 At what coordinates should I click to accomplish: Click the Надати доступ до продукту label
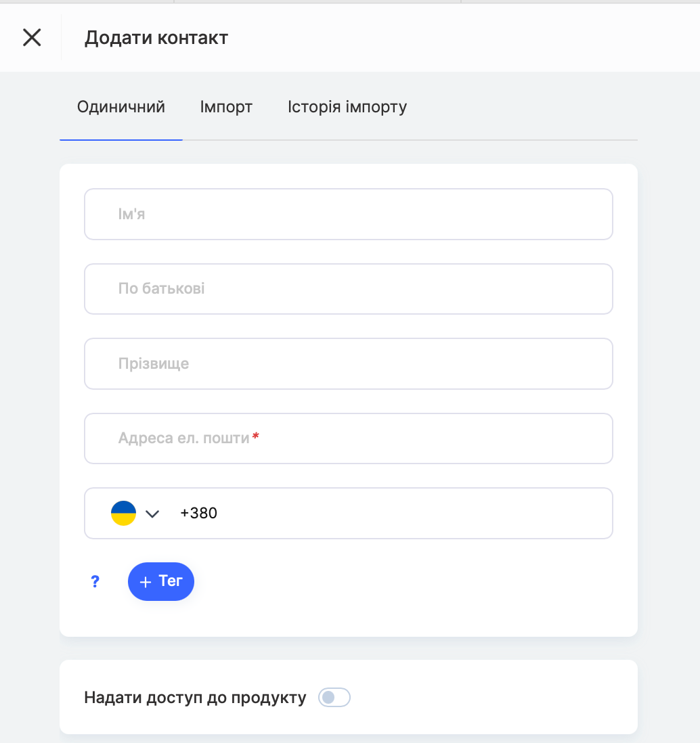pos(195,698)
